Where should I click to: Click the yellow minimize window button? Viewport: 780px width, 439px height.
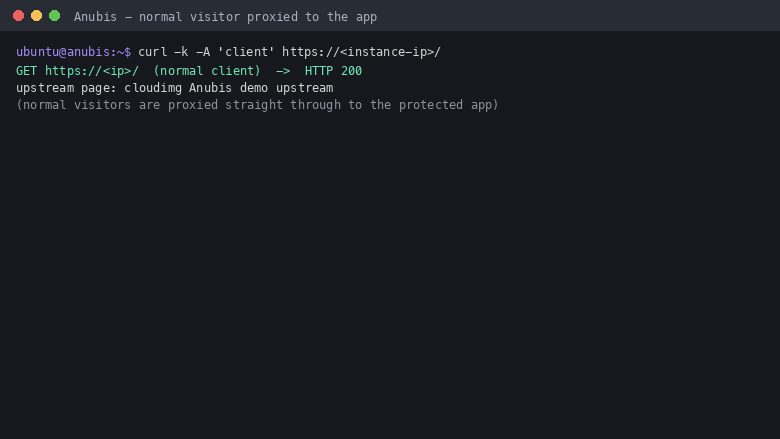[36, 16]
